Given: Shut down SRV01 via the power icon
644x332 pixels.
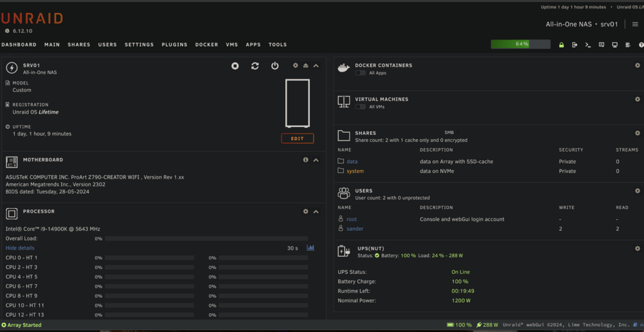Looking at the screenshot, I should (275, 66).
